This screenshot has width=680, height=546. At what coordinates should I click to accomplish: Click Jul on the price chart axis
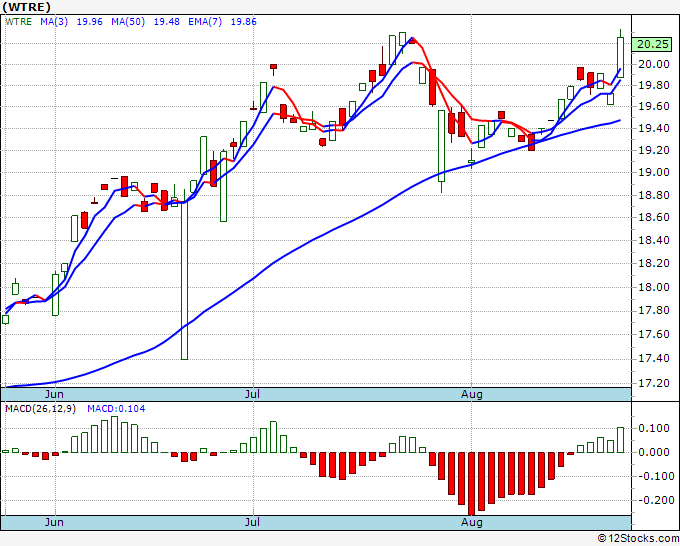(252, 394)
